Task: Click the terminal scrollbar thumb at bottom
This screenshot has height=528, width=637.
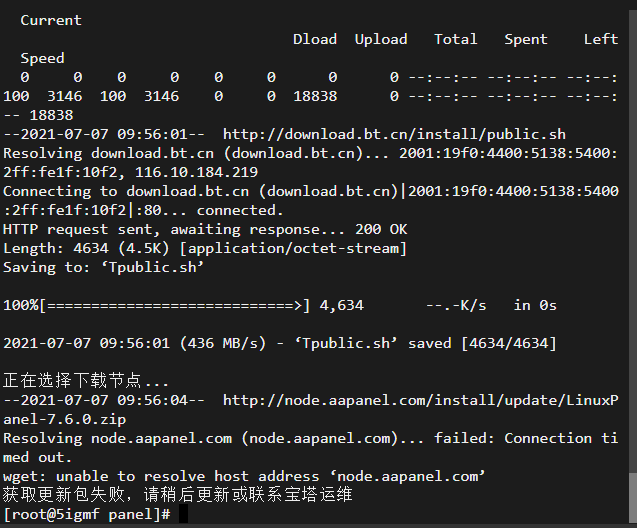Action: click(633, 498)
